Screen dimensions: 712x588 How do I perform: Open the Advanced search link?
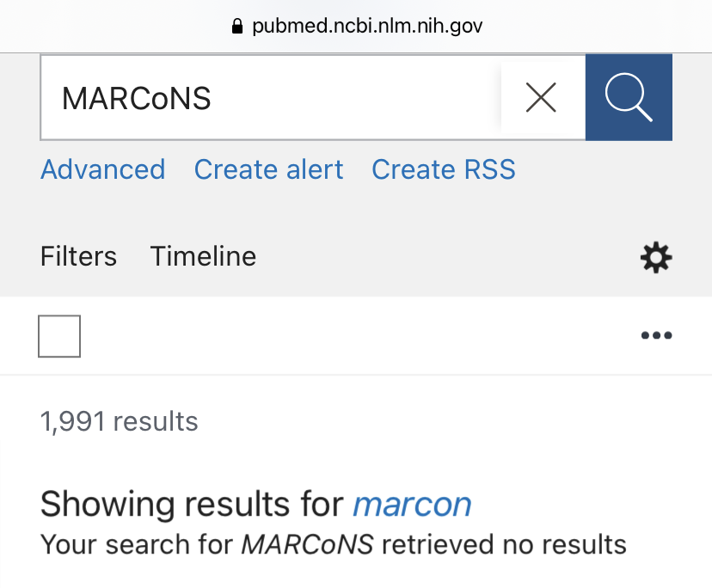(x=102, y=169)
